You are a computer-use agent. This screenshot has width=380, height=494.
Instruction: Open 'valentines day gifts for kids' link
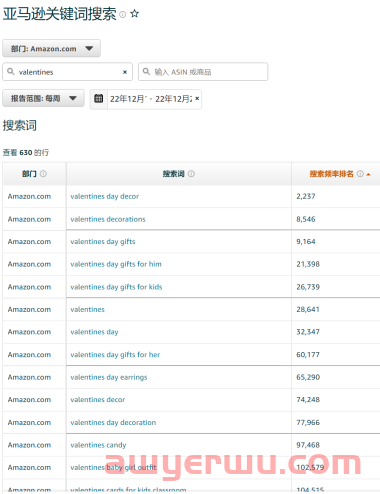coord(116,287)
